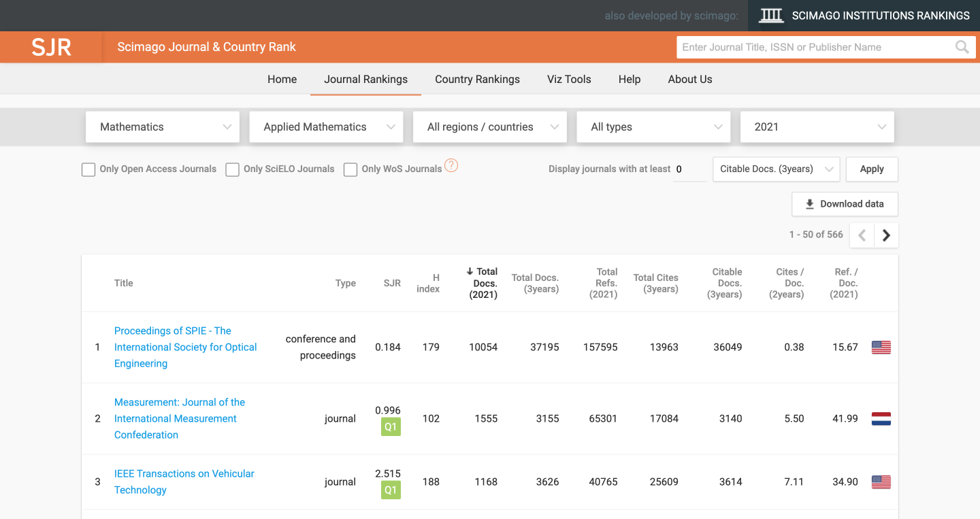The width and height of the screenshot is (980, 519).
Task: Open the Home menu item
Action: (x=282, y=79)
